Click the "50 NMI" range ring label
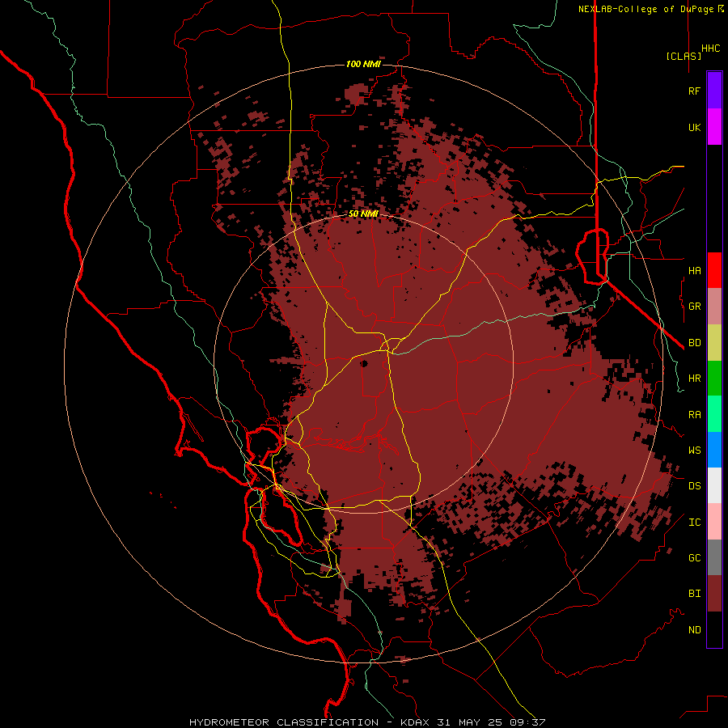This screenshot has width=728, height=728. pos(363,214)
